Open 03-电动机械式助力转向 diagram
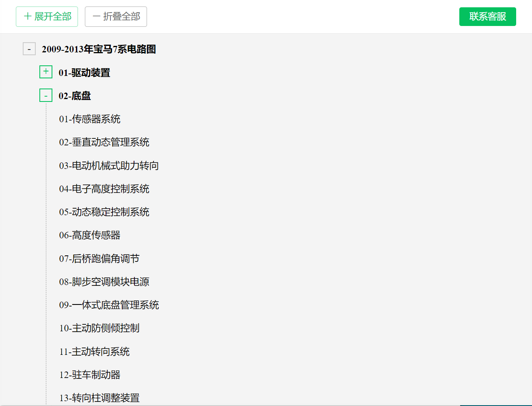 109,166
